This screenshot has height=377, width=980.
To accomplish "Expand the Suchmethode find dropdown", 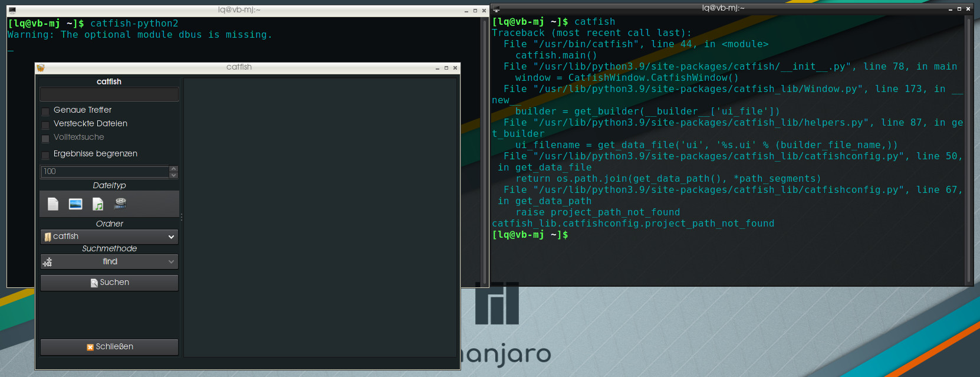I will tap(109, 262).
